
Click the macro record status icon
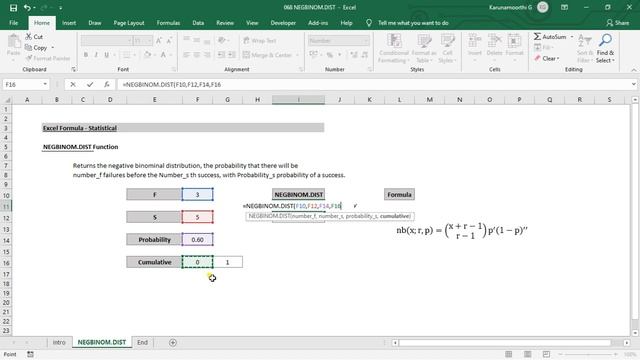coord(30,354)
